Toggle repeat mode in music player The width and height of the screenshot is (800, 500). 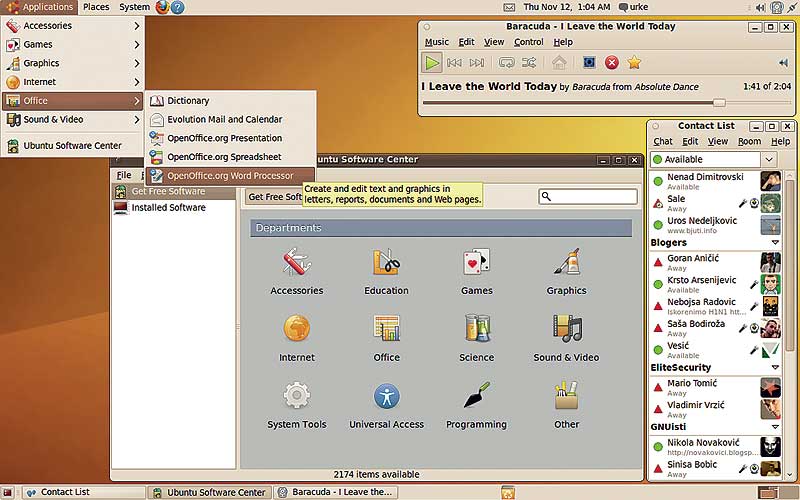[x=506, y=63]
